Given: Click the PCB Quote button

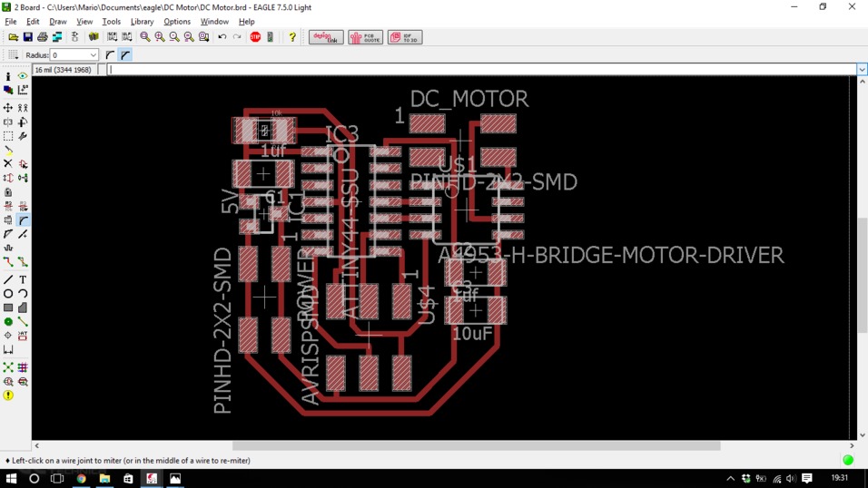Looking at the screenshot, I should tap(365, 37).
